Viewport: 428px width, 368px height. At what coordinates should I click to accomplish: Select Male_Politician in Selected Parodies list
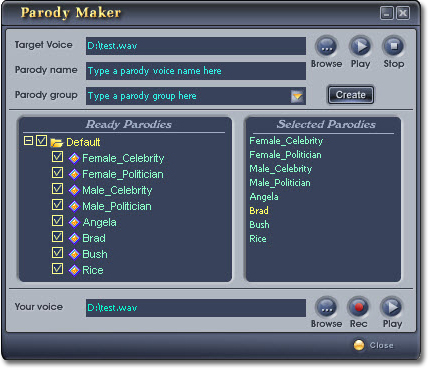280,183
